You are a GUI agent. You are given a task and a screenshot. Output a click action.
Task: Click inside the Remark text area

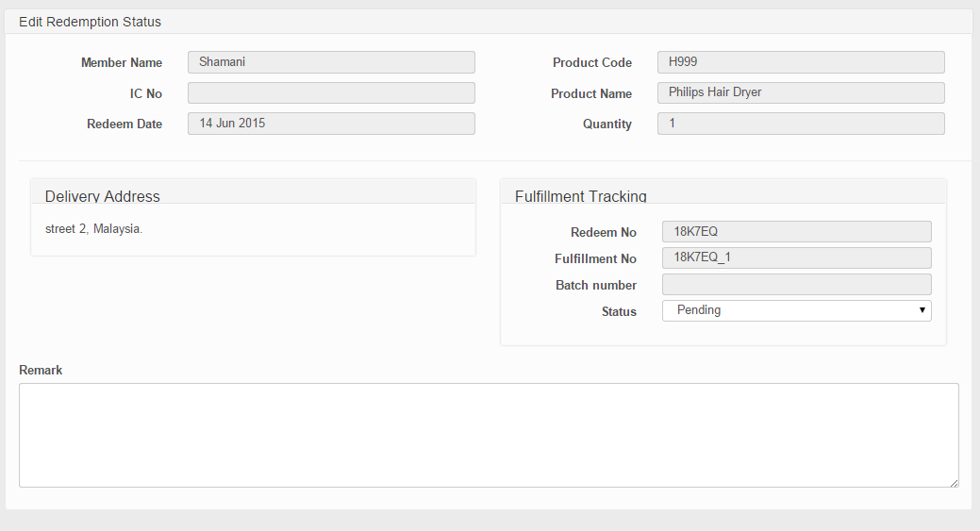coord(489,435)
